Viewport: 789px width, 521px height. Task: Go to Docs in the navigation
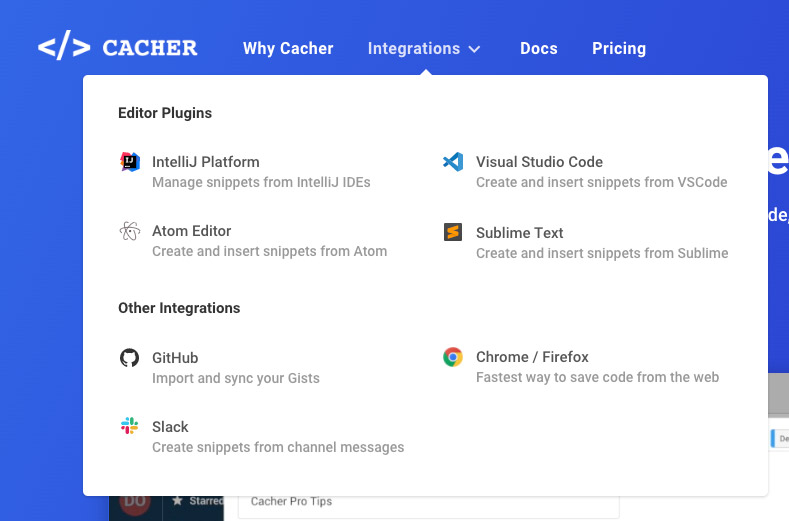(x=538, y=48)
